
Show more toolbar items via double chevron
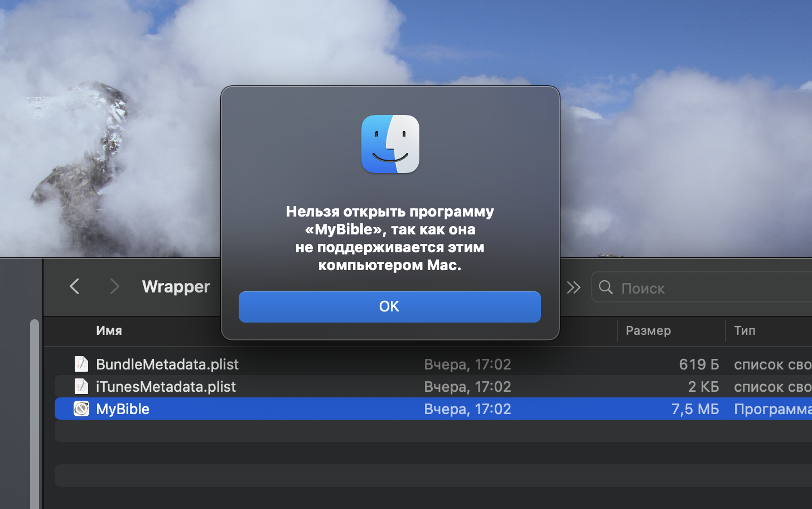573,287
